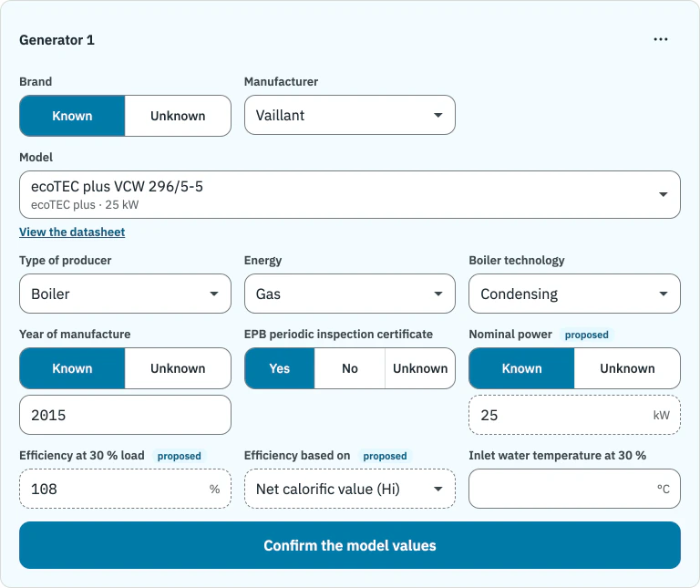Focus the Efficiency at 30 % load field
The image size is (700, 588).
125,489
